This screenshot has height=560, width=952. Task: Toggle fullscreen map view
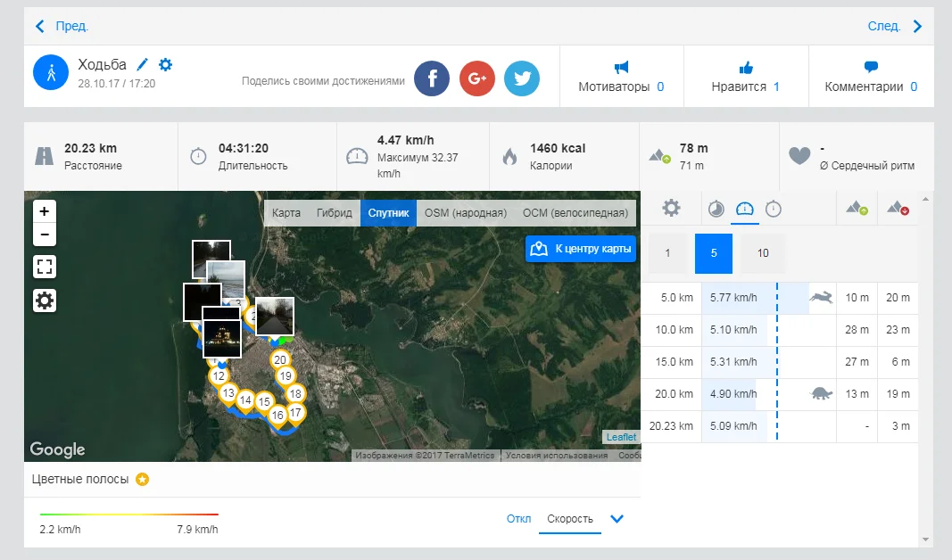click(x=45, y=267)
